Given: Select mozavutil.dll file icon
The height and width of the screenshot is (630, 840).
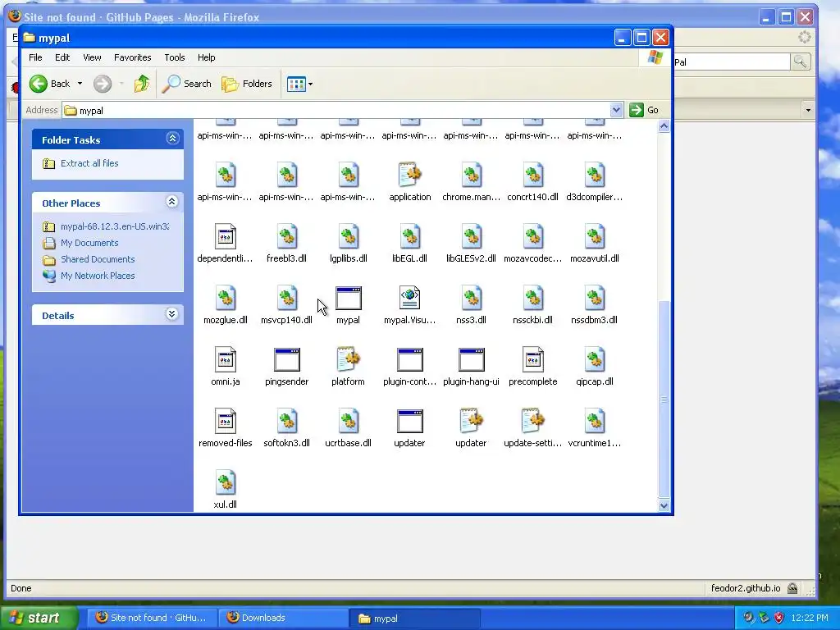Looking at the screenshot, I should [594, 237].
